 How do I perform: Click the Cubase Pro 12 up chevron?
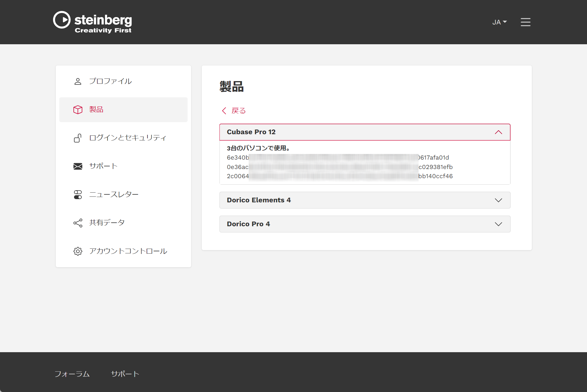499,132
